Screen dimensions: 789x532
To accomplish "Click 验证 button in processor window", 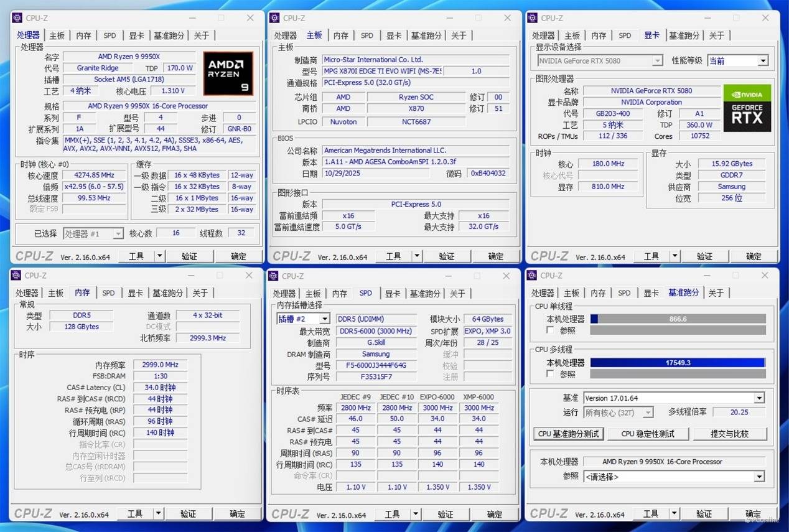I will (189, 256).
